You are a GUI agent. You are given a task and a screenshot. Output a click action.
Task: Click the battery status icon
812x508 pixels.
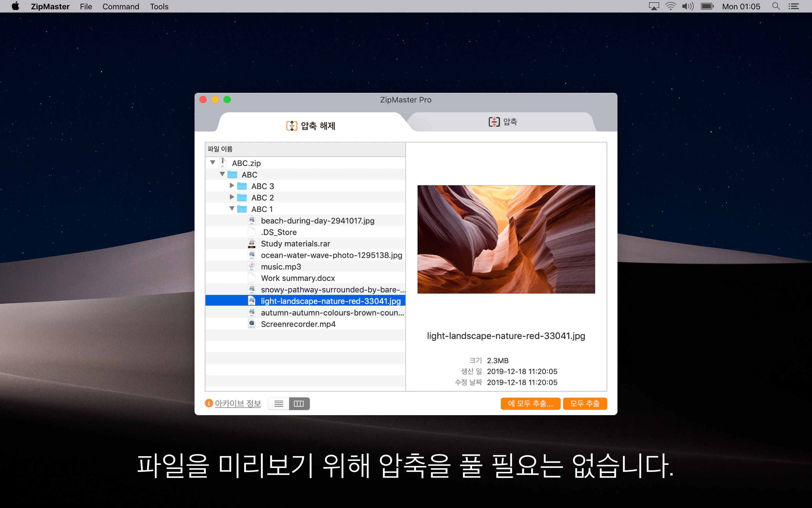[707, 6]
